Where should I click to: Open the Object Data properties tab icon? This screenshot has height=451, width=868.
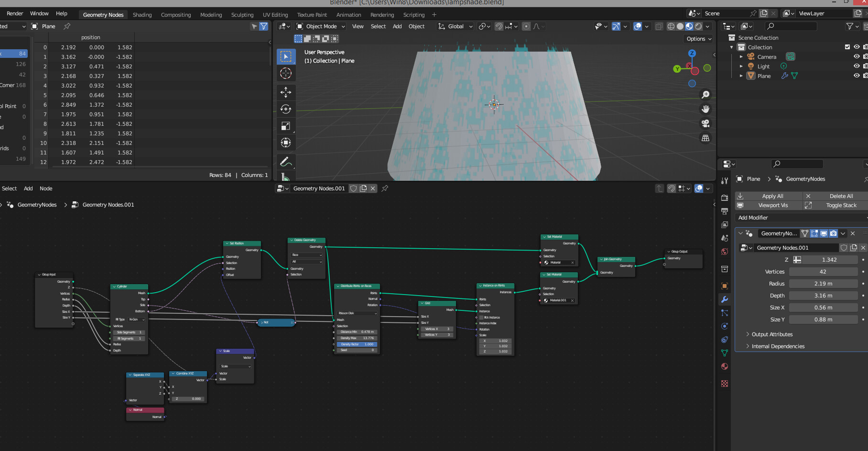point(725,353)
